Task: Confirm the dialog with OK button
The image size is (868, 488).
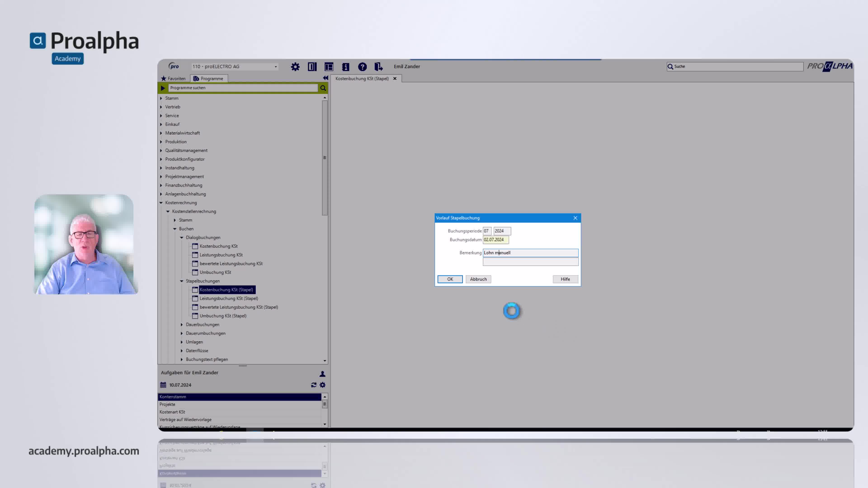Action: [x=450, y=279]
